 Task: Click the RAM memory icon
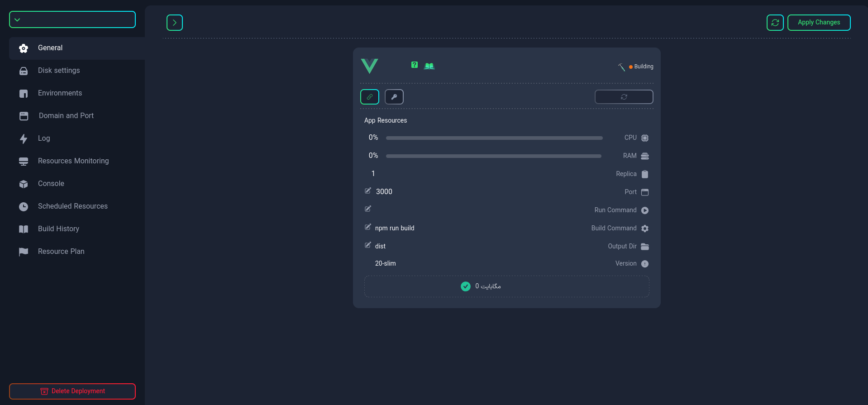coord(645,156)
